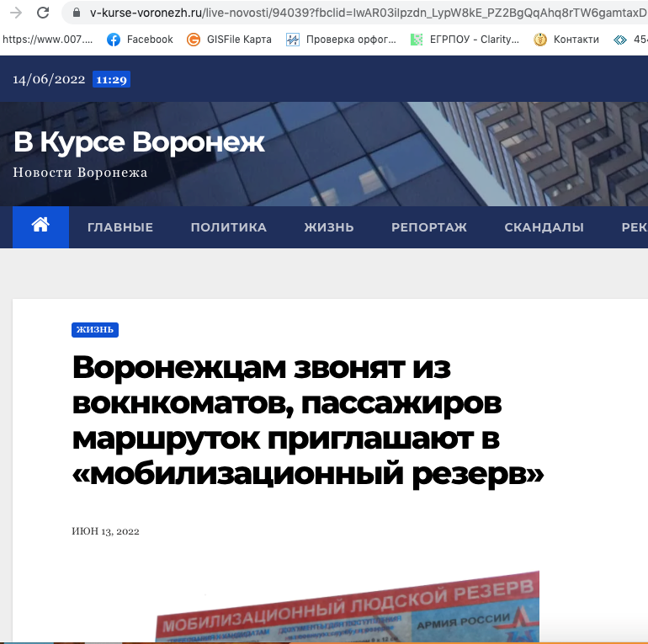Image resolution: width=648 pixels, height=644 pixels.
Task: Navigate to the Скандалы section
Action: [x=544, y=227]
